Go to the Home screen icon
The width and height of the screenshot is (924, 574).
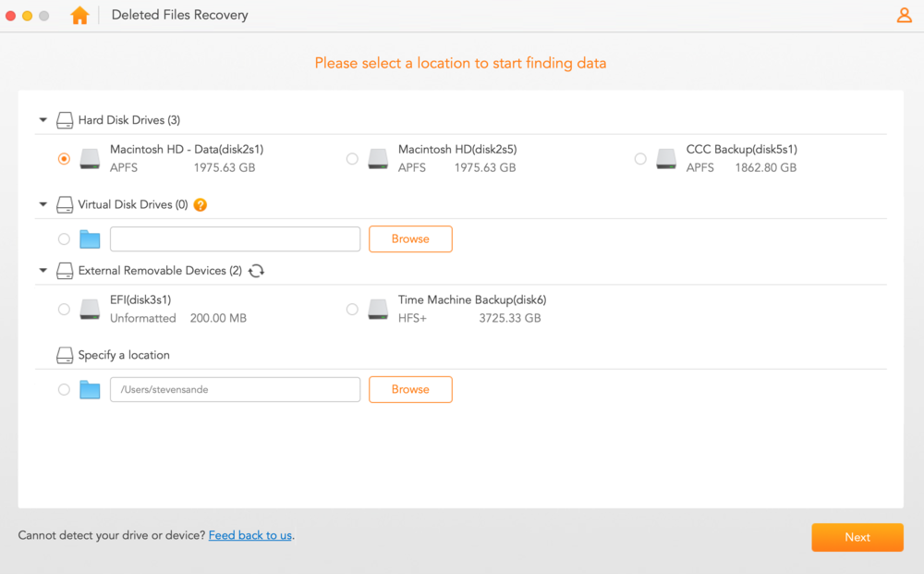point(79,16)
